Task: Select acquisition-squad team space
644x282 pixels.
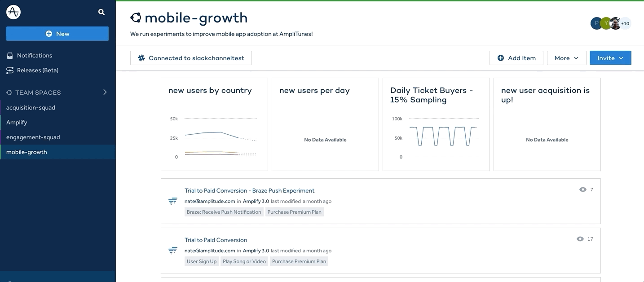Action: 31,108
